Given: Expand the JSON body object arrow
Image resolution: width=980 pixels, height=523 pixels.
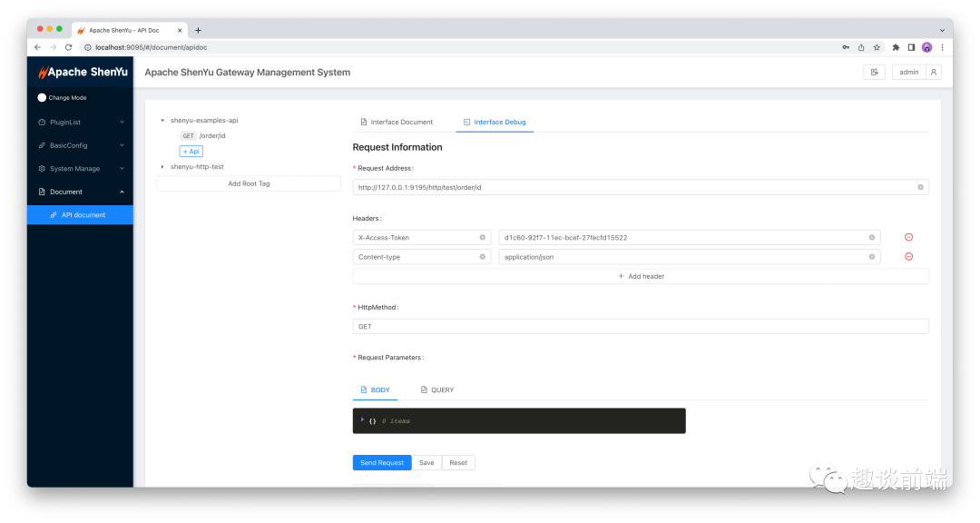Looking at the screenshot, I should (x=362, y=419).
